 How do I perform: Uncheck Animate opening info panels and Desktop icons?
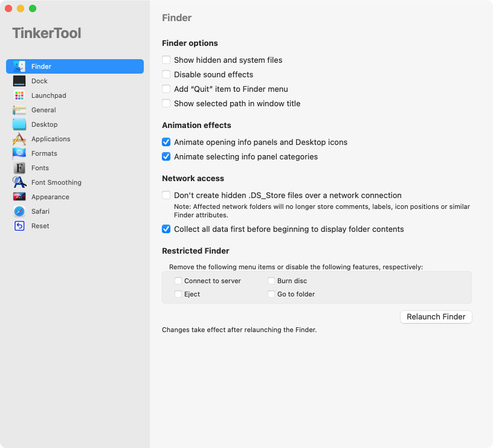pos(166,142)
